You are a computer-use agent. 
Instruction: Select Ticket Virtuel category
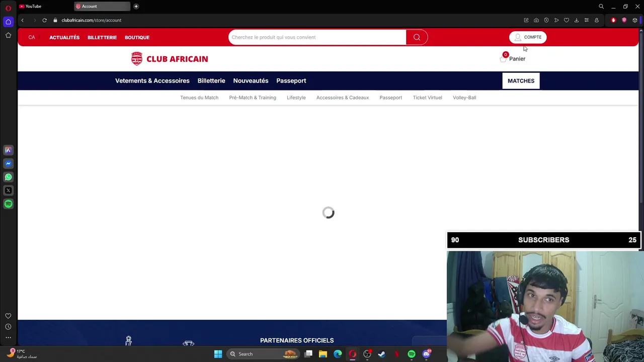coord(428,98)
